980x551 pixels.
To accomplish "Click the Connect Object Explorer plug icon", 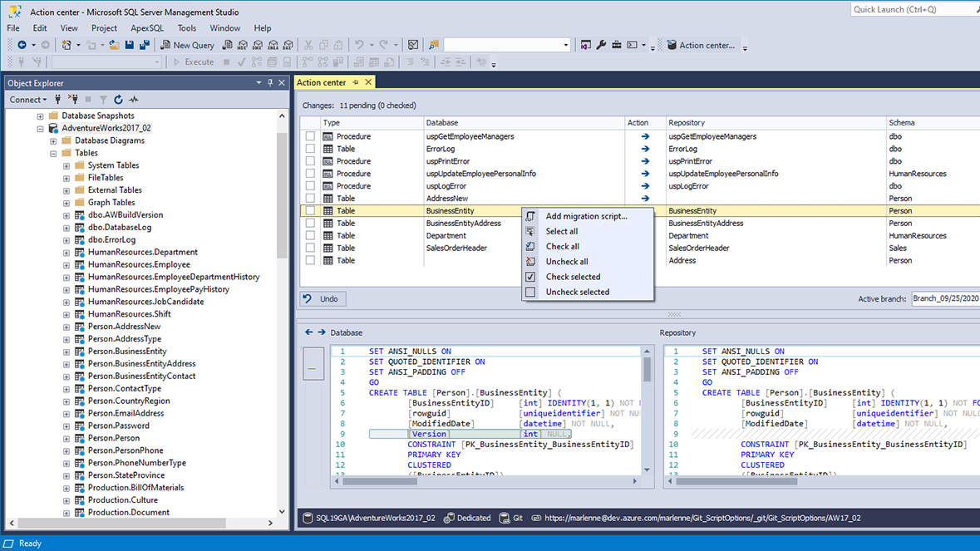I will click(x=58, y=100).
